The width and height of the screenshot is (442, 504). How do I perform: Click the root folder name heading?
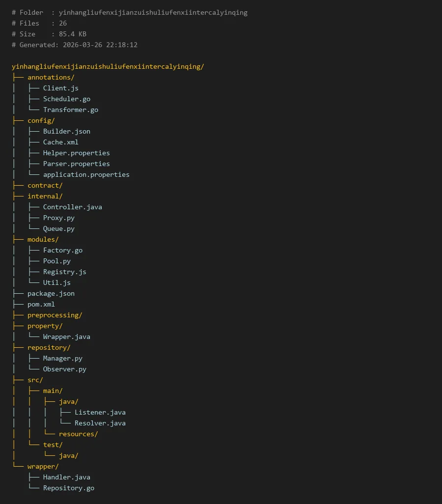(x=108, y=66)
